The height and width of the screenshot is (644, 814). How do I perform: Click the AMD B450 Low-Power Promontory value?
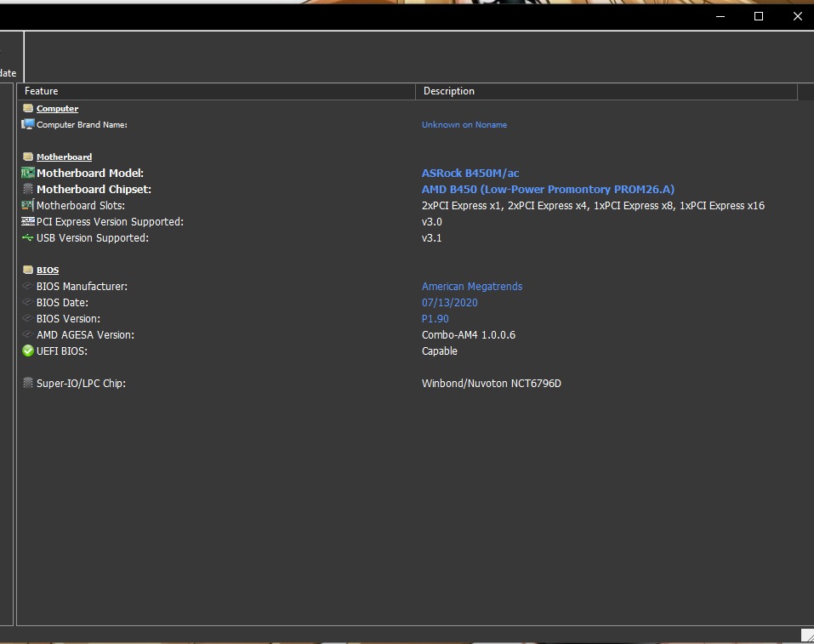click(x=548, y=189)
